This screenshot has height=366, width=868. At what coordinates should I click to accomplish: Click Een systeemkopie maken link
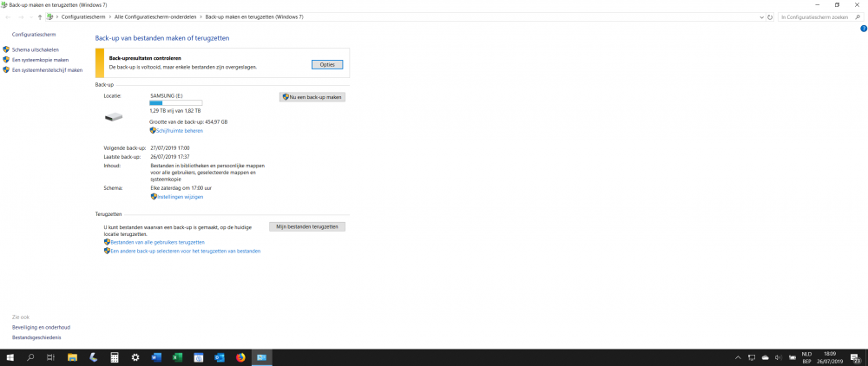tap(41, 60)
